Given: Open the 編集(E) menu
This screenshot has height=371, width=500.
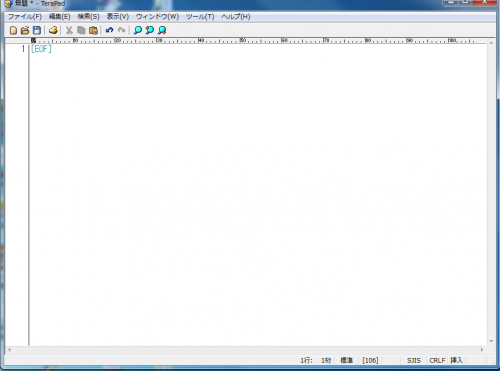Looking at the screenshot, I should (x=59, y=17).
